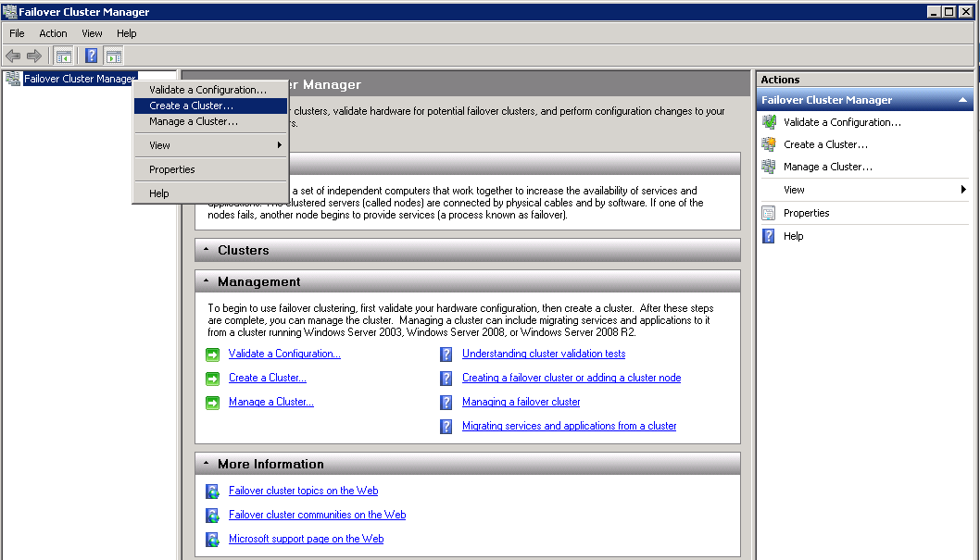This screenshot has height=560, width=980.
Task: Toggle the console tree pane toolbar icon
Action: pyautogui.click(x=63, y=56)
